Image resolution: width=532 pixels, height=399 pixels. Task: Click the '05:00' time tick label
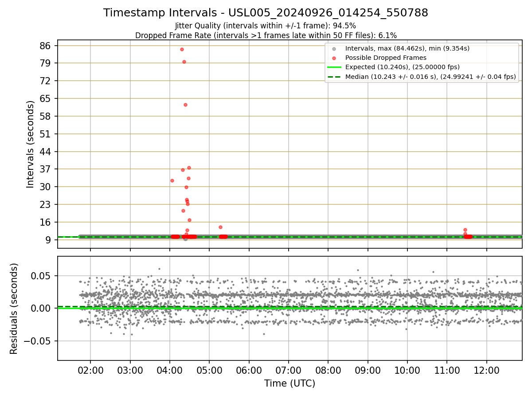(x=209, y=370)
